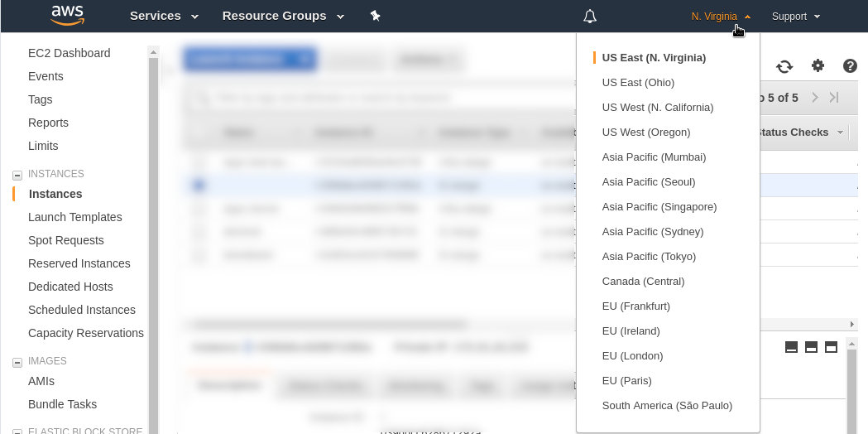This screenshot has width=868, height=434.
Task: Click the pin shortcut icon in navbar
Action: (x=375, y=16)
